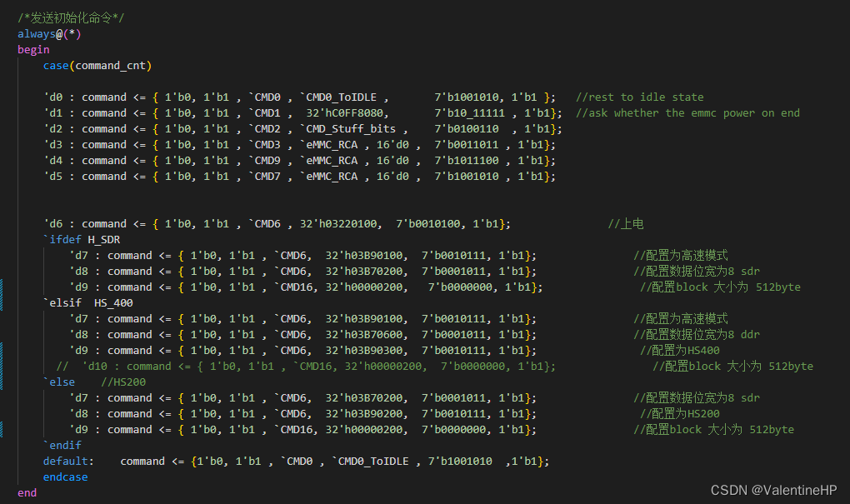Image resolution: width=850 pixels, height=504 pixels.
Task: Click the commented-out 'd10 line
Action: coord(307,367)
